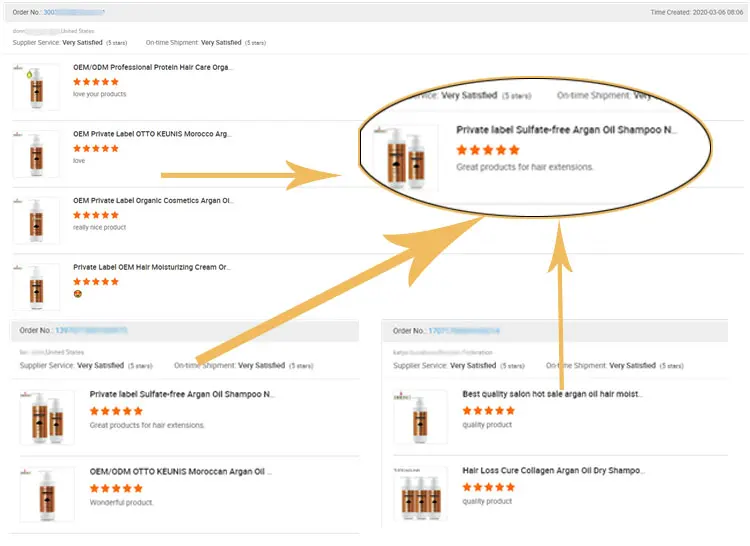Click the star rating inside the highlighted oval
The width and height of the screenshot is (750, 546).
487,149
